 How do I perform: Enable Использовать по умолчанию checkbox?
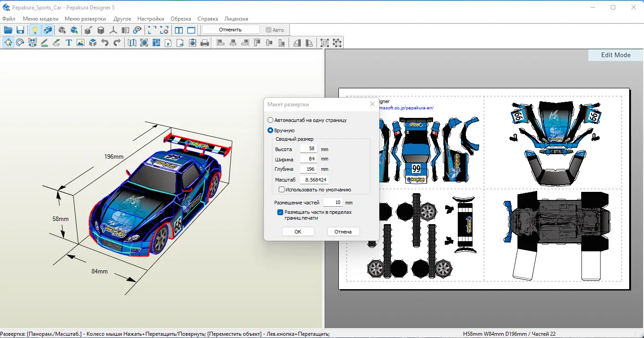point(282,190)
